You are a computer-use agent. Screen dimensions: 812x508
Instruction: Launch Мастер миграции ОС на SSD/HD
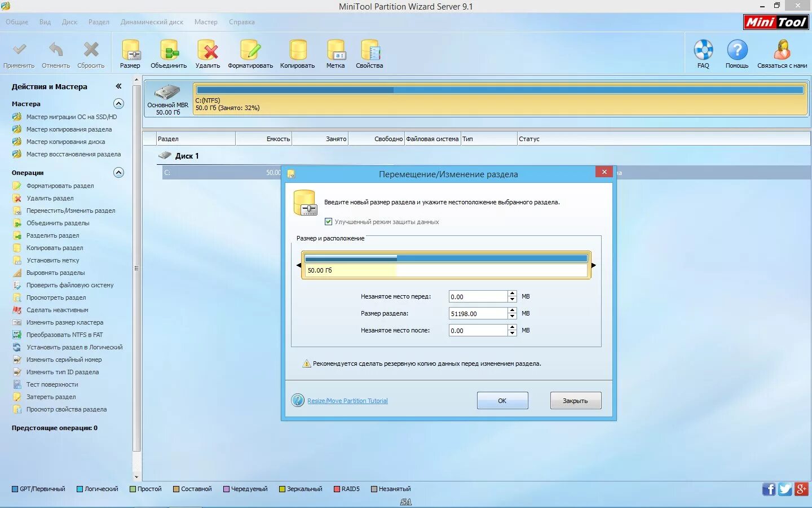71,117
